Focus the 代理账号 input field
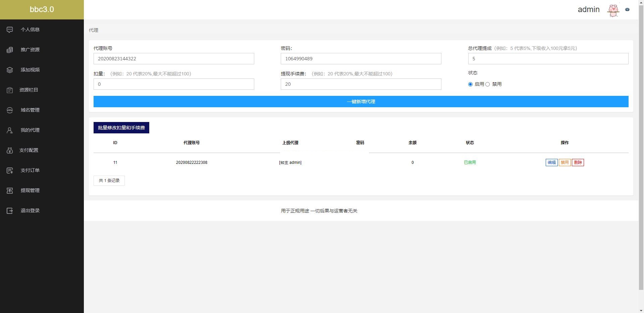Viewport: 644px width, 313px height. click(174, 59)
